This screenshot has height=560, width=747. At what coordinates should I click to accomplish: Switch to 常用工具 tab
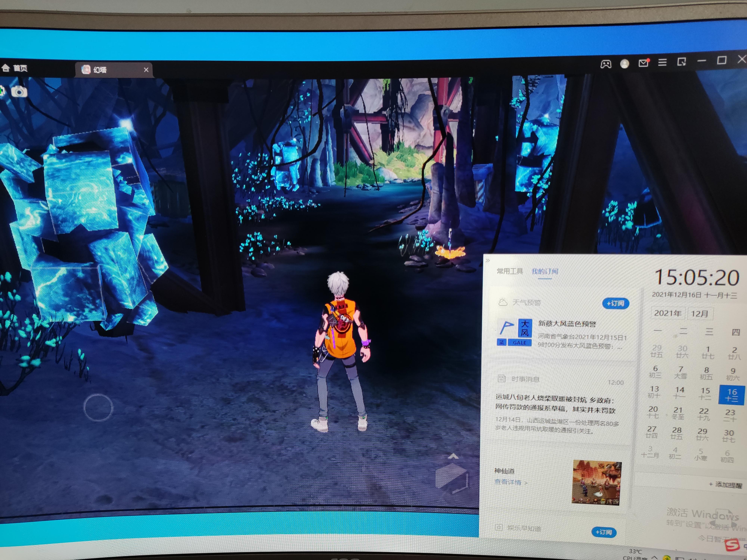click(x=510, y=271)
